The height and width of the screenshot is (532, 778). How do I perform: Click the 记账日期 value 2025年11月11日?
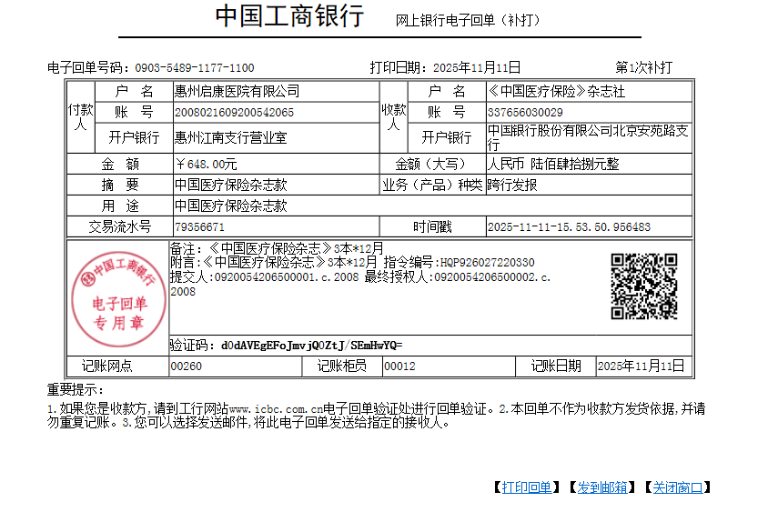641,366
